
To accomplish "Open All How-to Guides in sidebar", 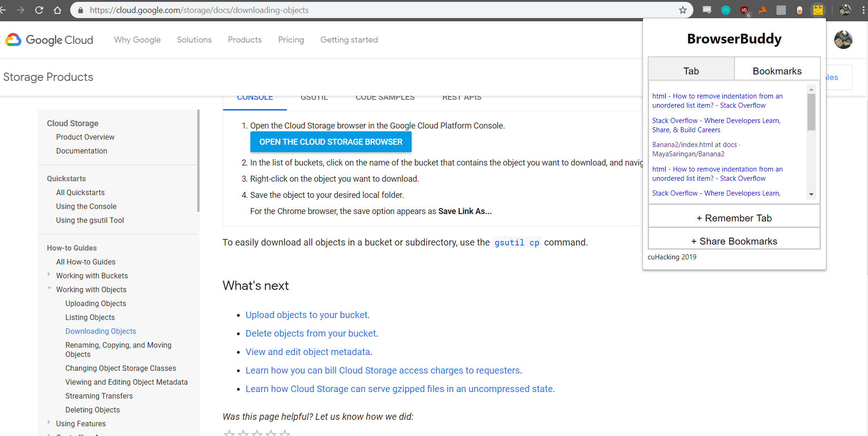I will 86,262.
